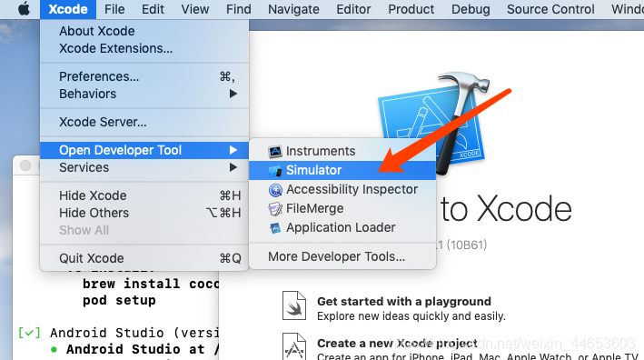The height and width of the screenshot is (360, 644).
Task: Click the Application Loader icon
Action: click(x=275, y=227)
